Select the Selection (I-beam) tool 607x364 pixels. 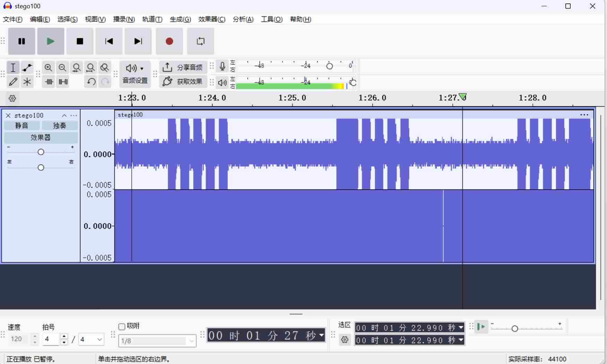point(13,68)
